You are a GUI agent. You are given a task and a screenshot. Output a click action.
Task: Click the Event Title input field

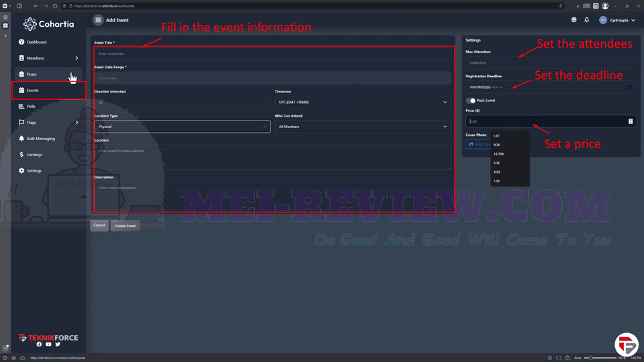pyautogui.click(x=273, y=54)
